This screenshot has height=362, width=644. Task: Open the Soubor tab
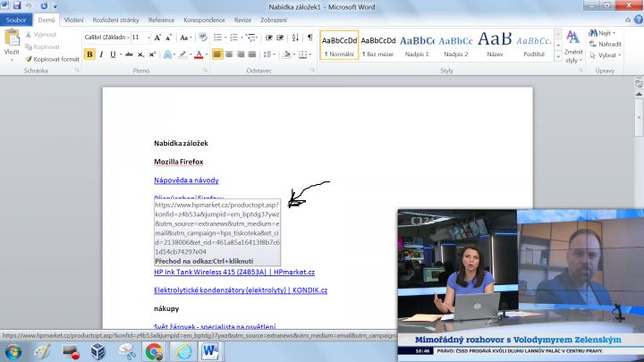(16, 20)
